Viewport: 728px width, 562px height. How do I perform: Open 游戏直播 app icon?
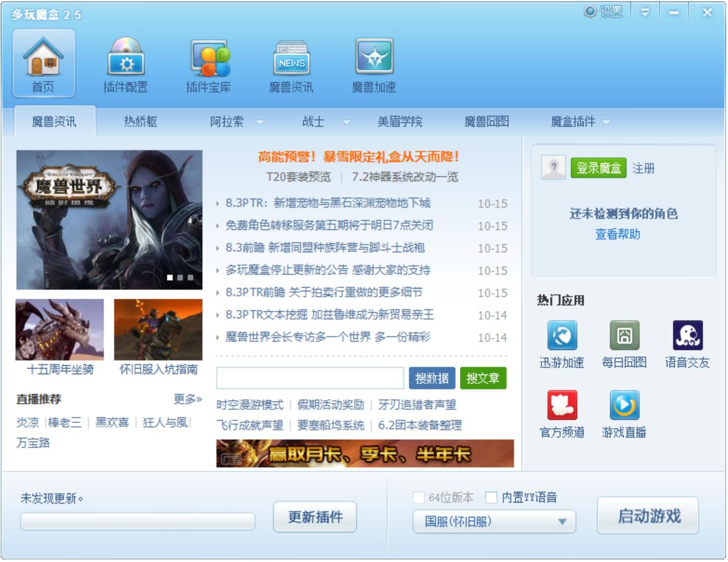(x=624, y=405)
